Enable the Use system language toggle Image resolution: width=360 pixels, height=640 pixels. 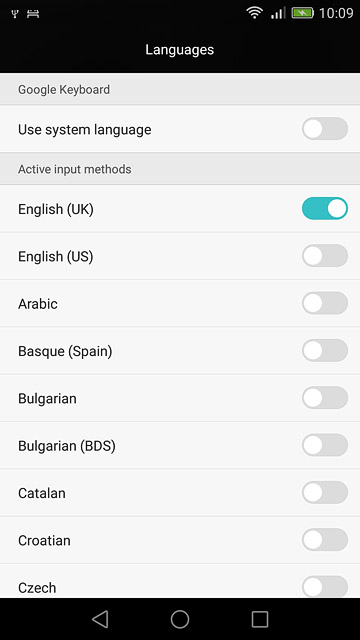325,129
